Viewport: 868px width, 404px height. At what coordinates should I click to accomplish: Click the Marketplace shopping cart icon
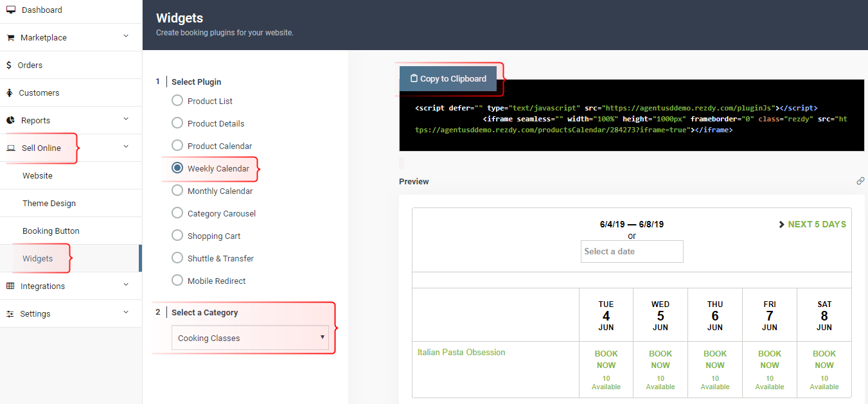tap(10, 37)
